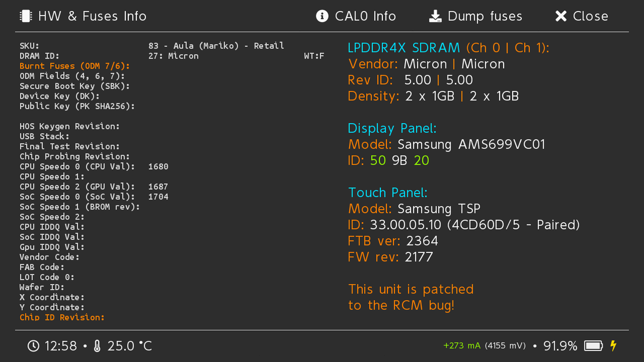This screenshot has width=644, height=362.
Task: Click the X icon next to Close
Action: pos(561,16)
